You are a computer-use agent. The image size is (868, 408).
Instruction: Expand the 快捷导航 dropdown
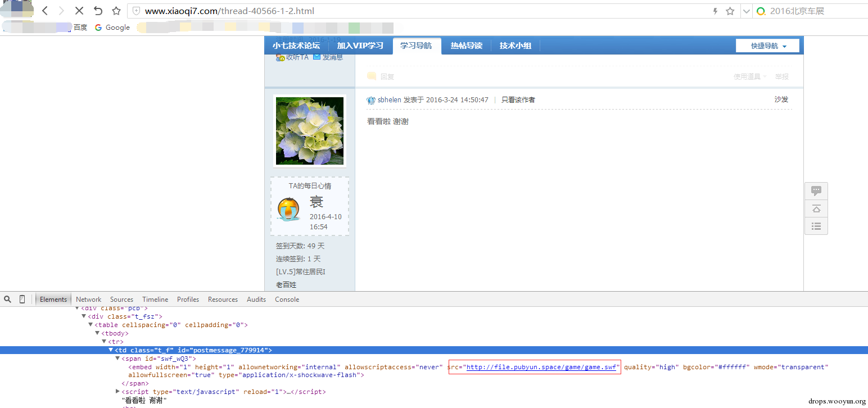click(767, 46)
